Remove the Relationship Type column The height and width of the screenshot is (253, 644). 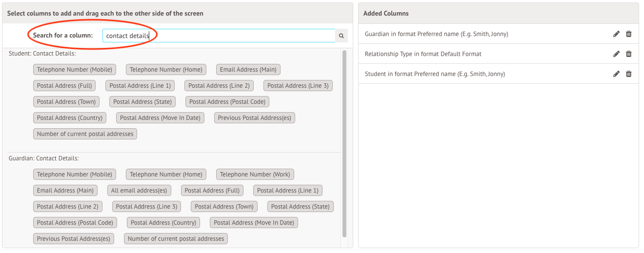point(628,54)
